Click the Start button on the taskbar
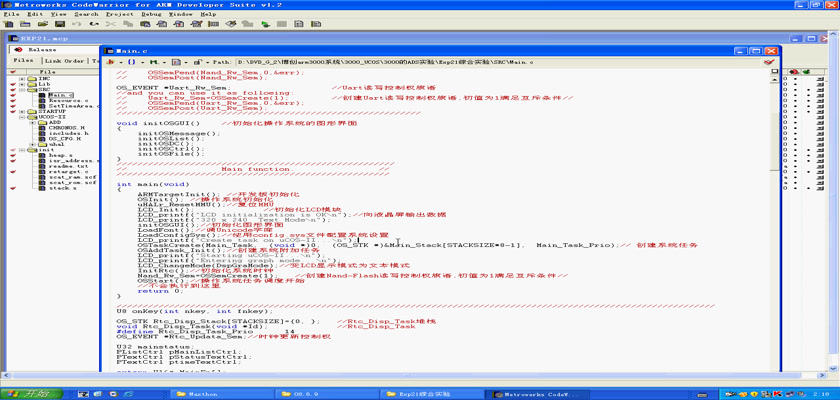Screen dimensions: 840x400 click(x=31, y=394)
